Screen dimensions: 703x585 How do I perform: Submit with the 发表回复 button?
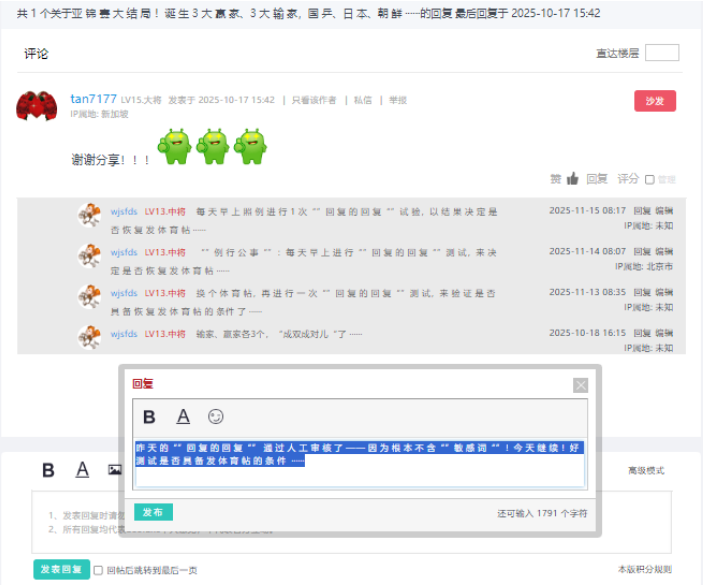60,569
